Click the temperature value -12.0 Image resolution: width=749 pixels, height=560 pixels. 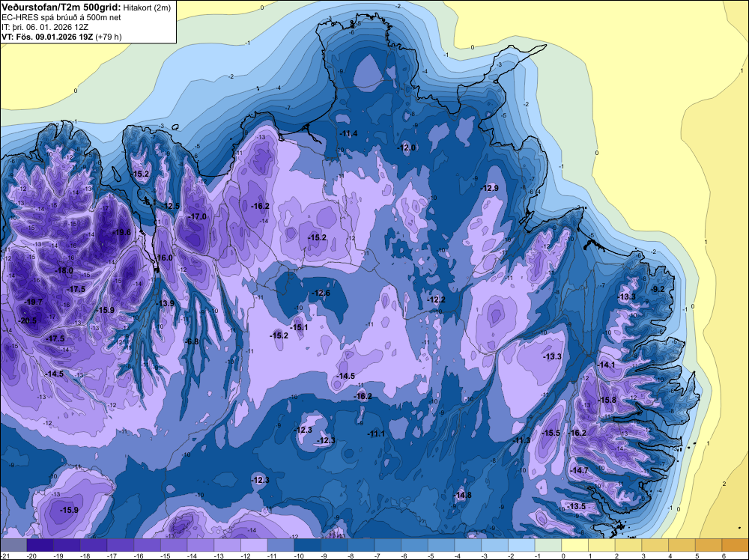coord(407,148)
